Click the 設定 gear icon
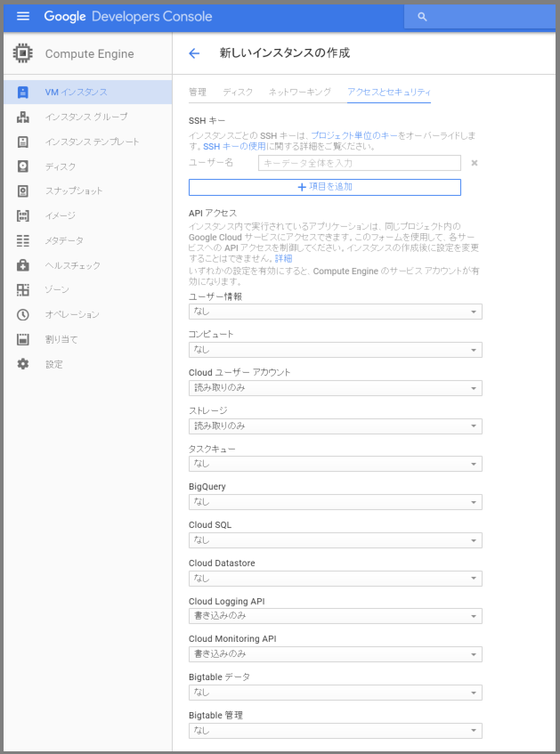This screenshot has height=754, width=560. pyautogui.click(x=22, y=364)
